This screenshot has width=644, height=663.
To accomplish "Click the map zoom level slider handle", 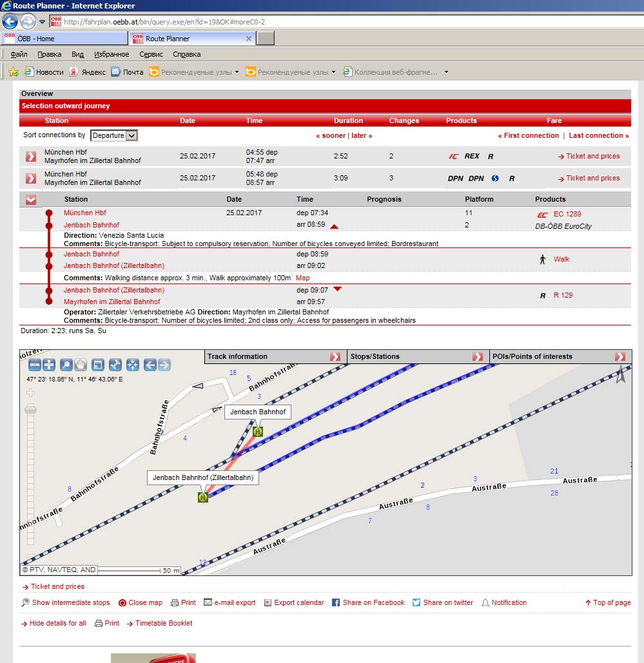I will (30, 409).
